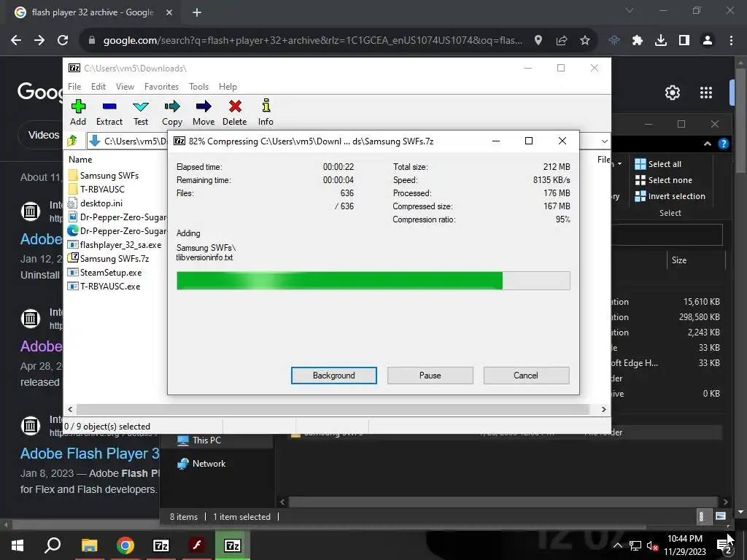Viewport: 747px width, 560px height.
Task: Select flashplayer_32_sa.exe
Action: pos(115,245)
